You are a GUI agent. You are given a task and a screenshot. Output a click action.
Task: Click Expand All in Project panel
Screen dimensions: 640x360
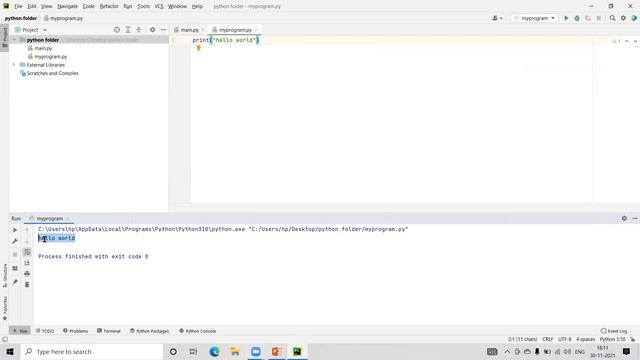point(128,30)
